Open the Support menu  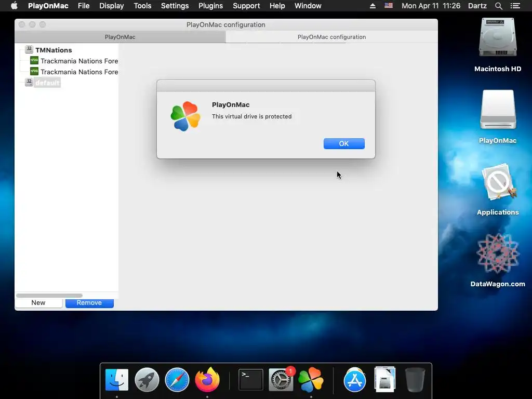click(x=246, y=6)
